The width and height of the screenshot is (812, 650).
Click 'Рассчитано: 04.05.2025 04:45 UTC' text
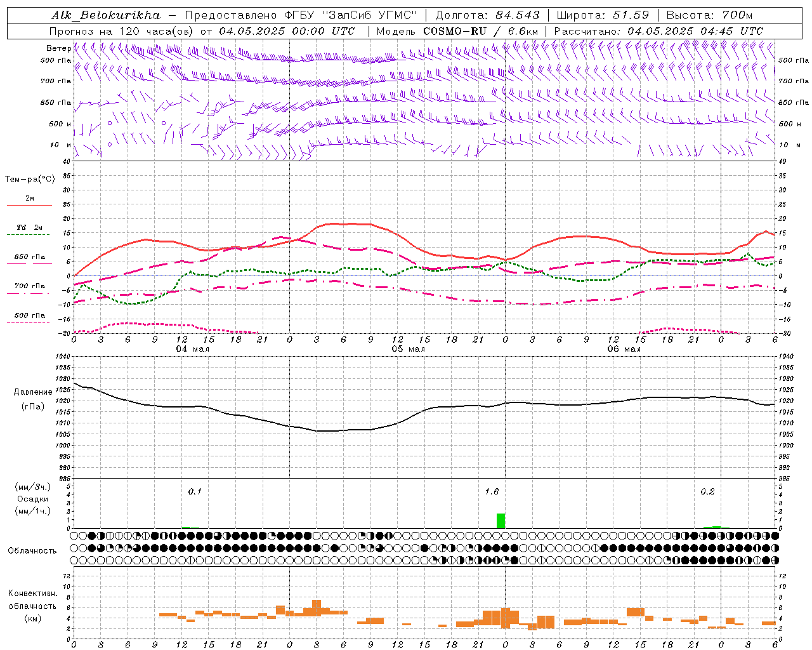658,31
